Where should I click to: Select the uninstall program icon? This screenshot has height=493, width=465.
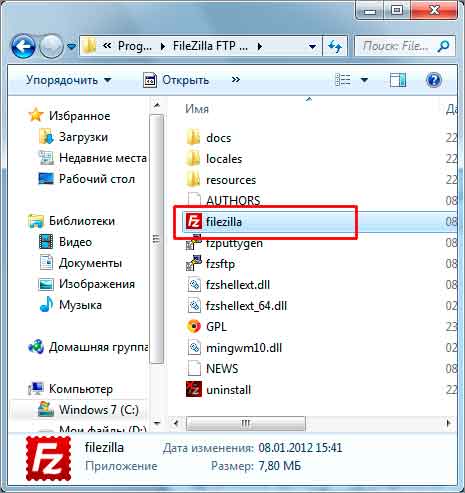(x=194, y=390)
